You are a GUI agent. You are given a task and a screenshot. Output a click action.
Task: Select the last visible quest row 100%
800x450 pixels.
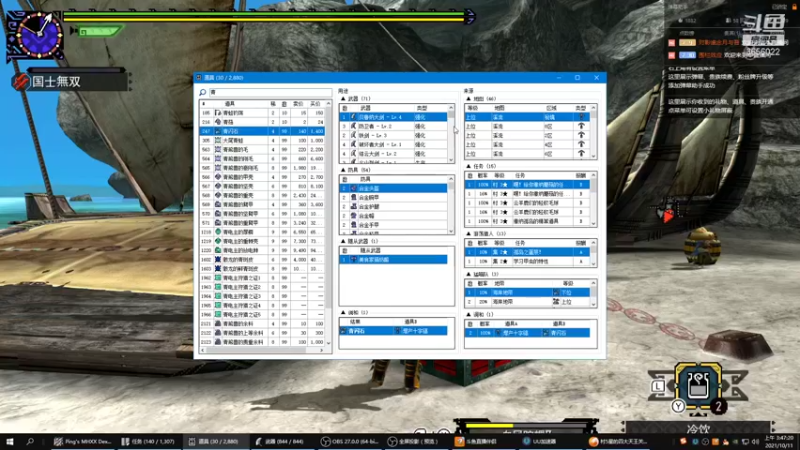pyautogui.click(x=527, y=221)
